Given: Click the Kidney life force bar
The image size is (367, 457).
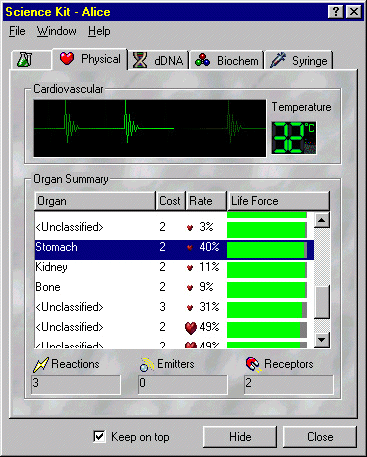Looking at the screenshot, I should coord(267,270).
